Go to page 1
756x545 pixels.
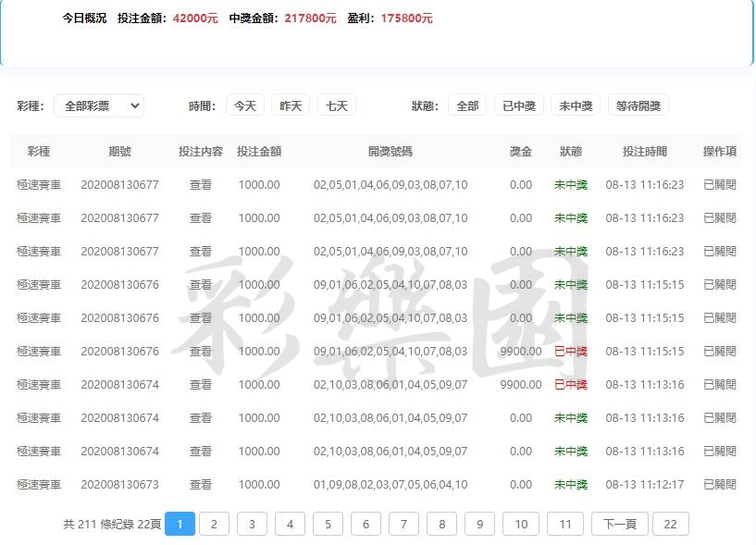[x=180, y=524]
